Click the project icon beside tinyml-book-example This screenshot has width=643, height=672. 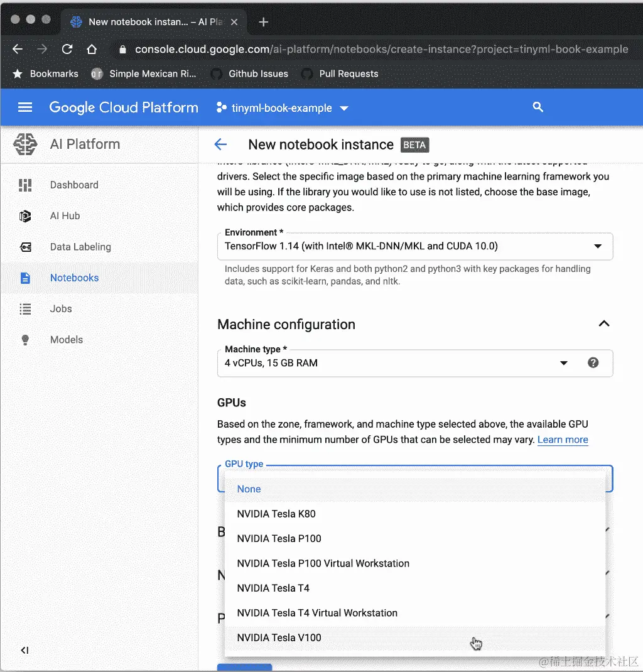click(x=221, y=107)
